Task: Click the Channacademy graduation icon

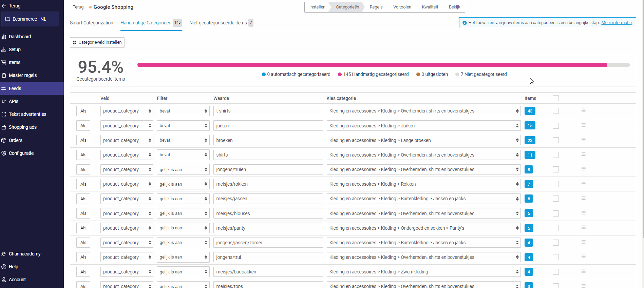Action: click(4, 254)
